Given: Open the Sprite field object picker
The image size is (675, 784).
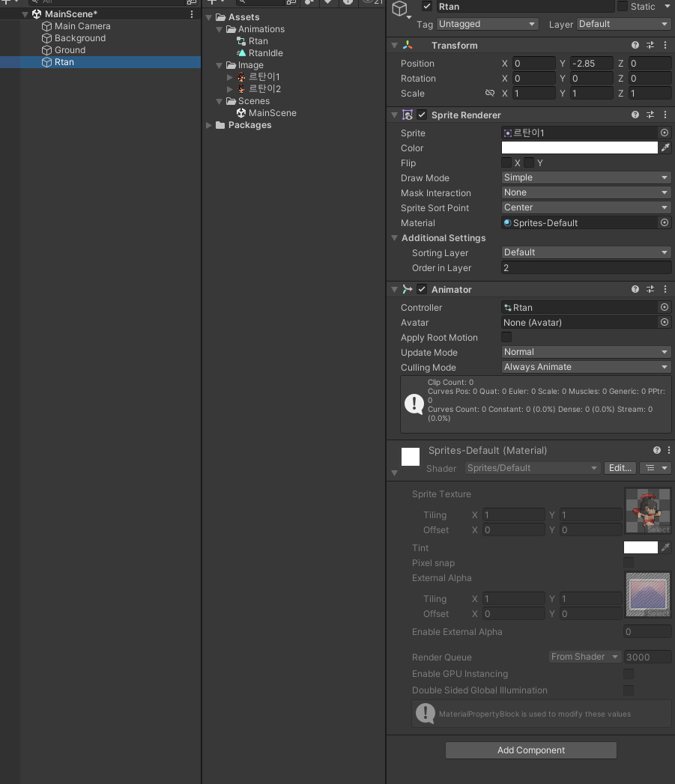Looking at the screenshot, I should (x=664, y=133).
